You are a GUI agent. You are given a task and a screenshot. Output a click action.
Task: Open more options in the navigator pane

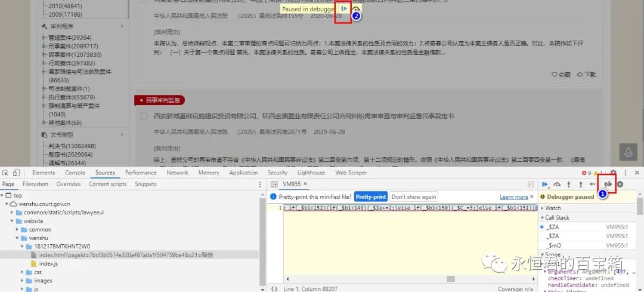click(x=259, y=185)
